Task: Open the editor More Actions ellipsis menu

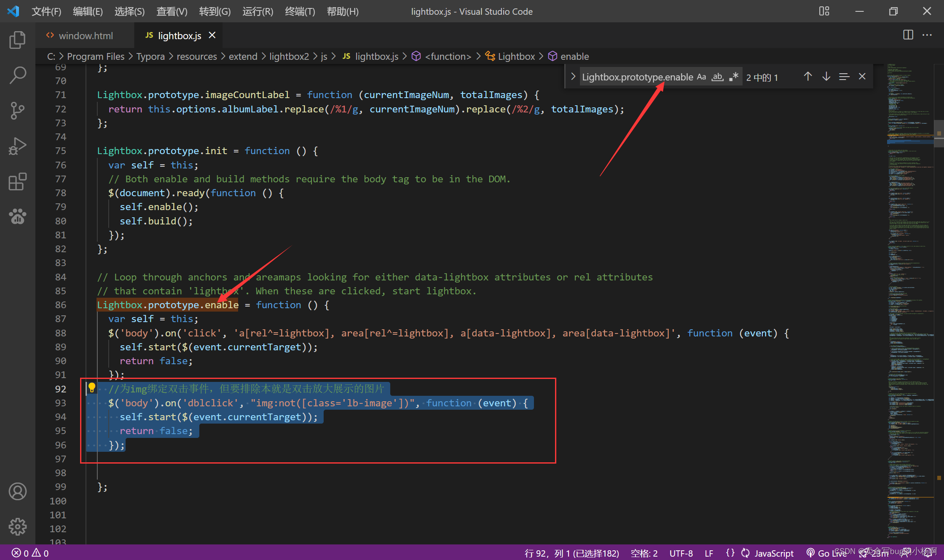Action: [927, 35]
